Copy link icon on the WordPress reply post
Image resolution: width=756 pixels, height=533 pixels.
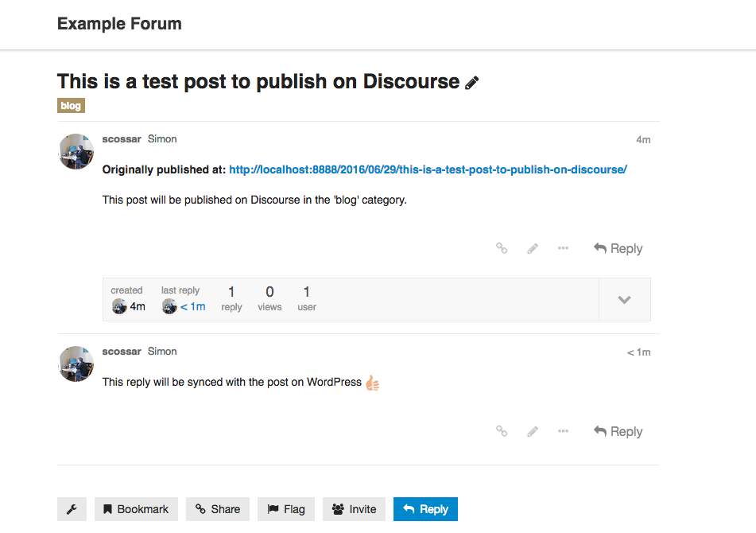pos(502,431)
